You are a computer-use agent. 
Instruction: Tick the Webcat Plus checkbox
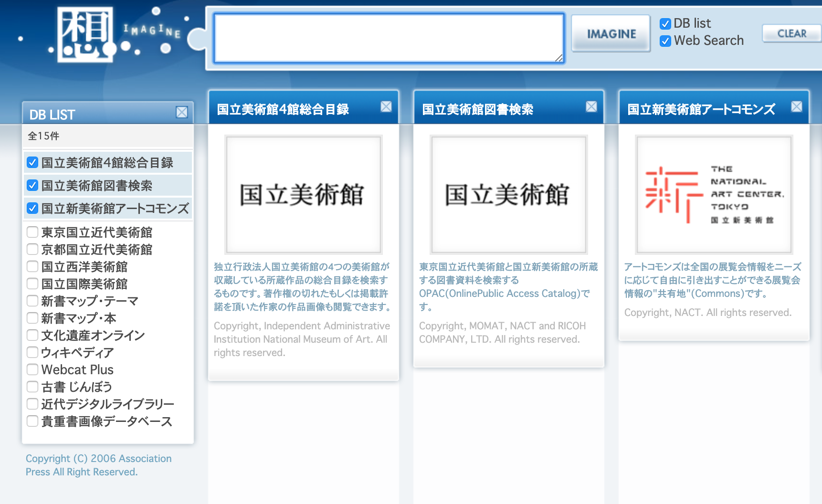[32, 369]
